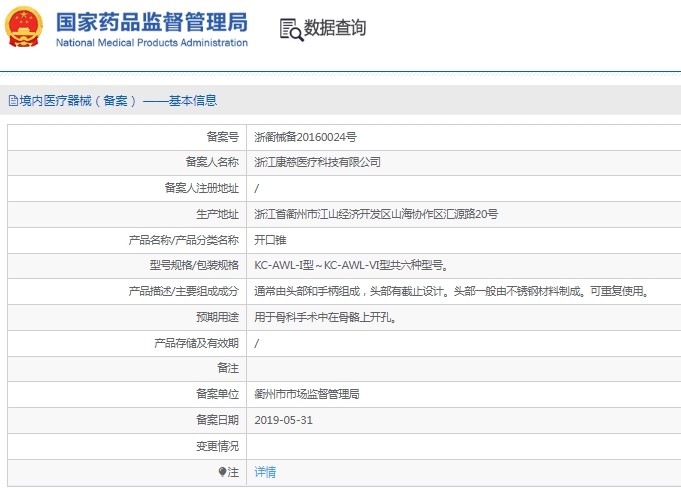The height and width of the screenshot is (492, 681).
Task: Select the KC-AWL model specification text
Action: pos(351,265)
